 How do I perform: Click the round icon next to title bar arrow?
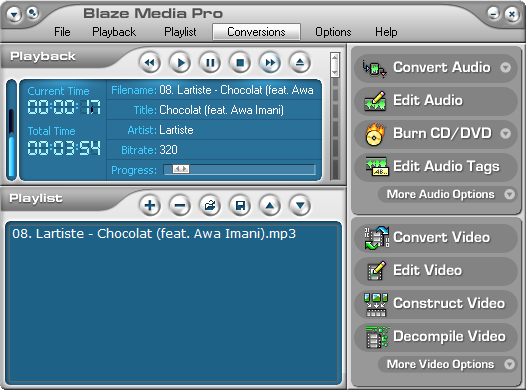pos(32,13)
